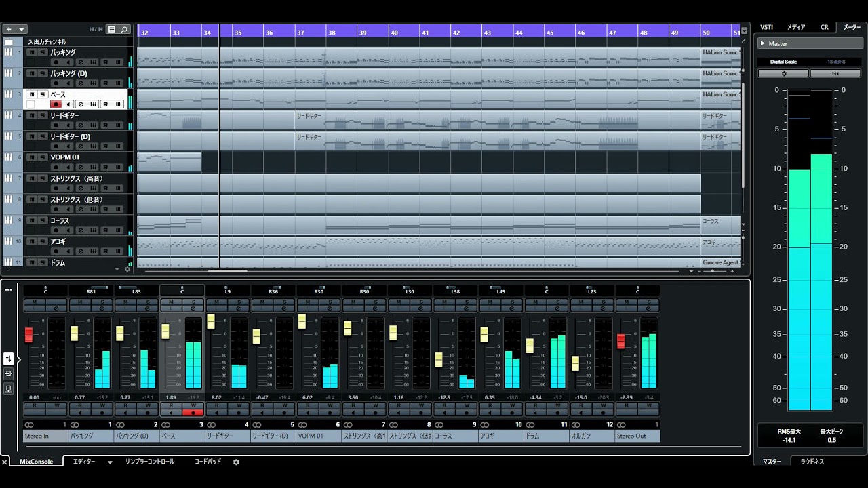Enable write automation on ドラム mixer channel
868x488 pixels.
click(x=557, y=405)
